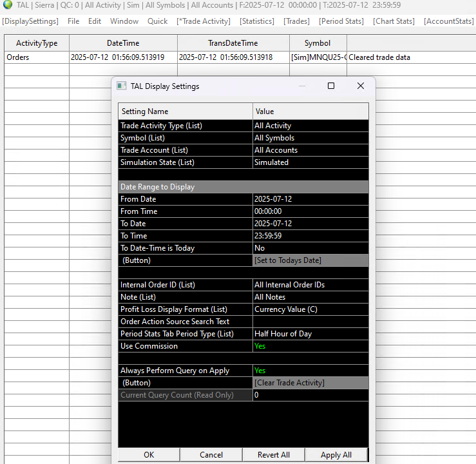Open the [Statistics] tab

pos(257,21)
